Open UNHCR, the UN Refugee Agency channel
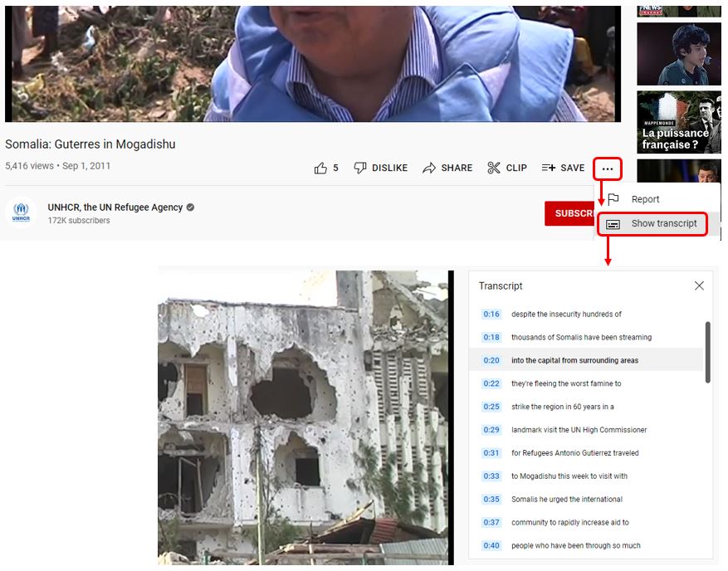 click(x=115, y=207)
